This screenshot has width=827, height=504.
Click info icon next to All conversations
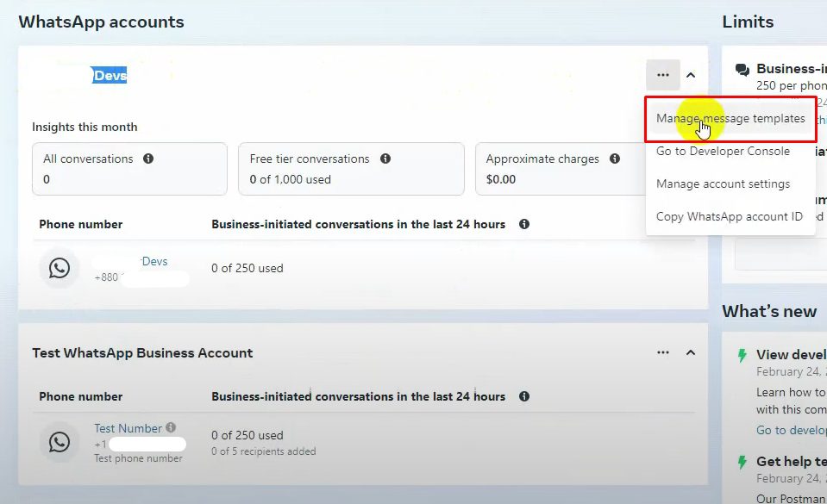coord(148,159)
